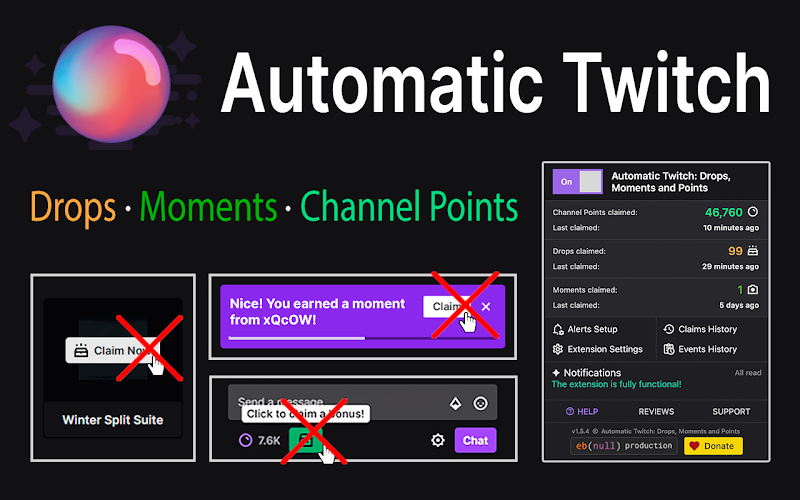Toggle the extension On switch
Viewport: 800px width, 500px height.
pos(578,182)
